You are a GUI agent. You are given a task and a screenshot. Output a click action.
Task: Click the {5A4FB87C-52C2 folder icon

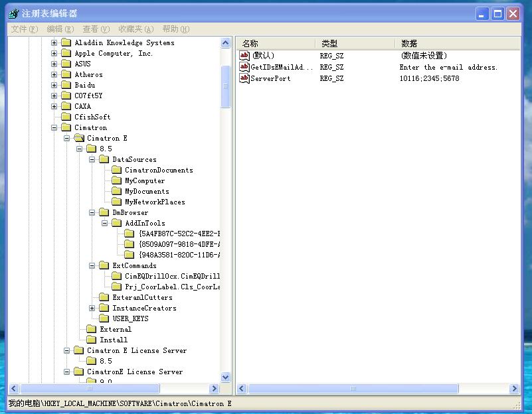[130, 234]
